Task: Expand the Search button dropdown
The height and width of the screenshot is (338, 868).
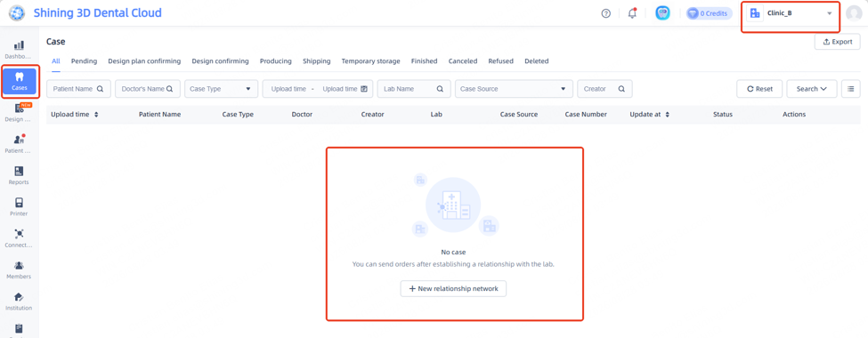Action: (812, 89)
